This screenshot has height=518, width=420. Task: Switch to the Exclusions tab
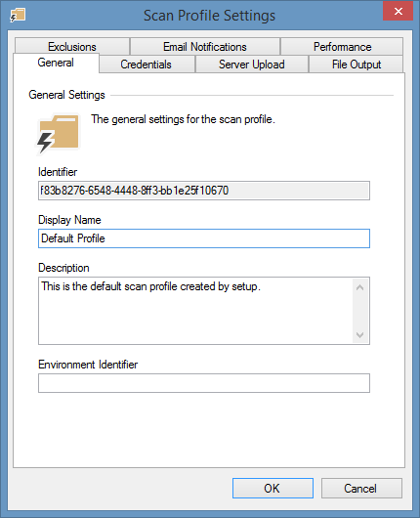[72, 47]
